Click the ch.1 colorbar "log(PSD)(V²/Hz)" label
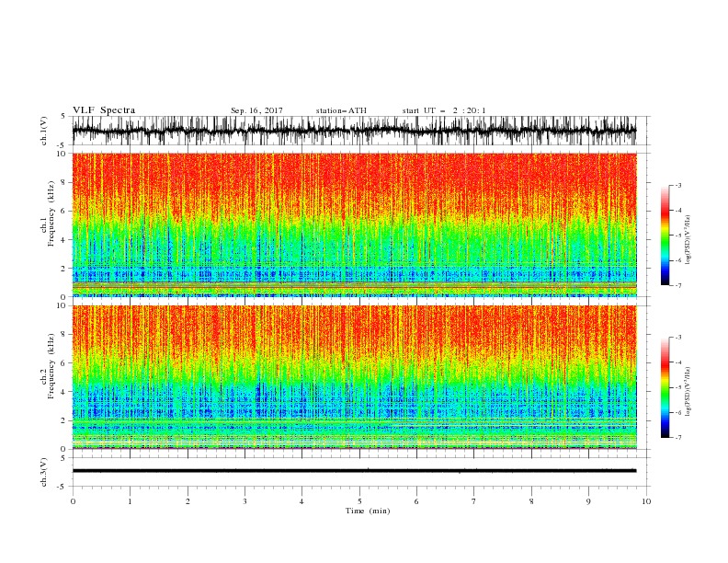Screen dimensions: 728x563 tap(688, 240)
